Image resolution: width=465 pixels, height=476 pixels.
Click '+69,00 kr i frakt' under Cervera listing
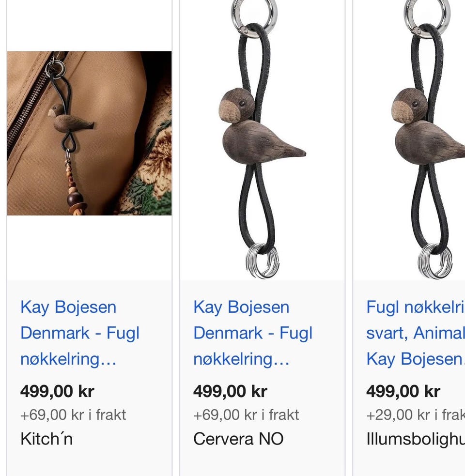pos(246,415)
